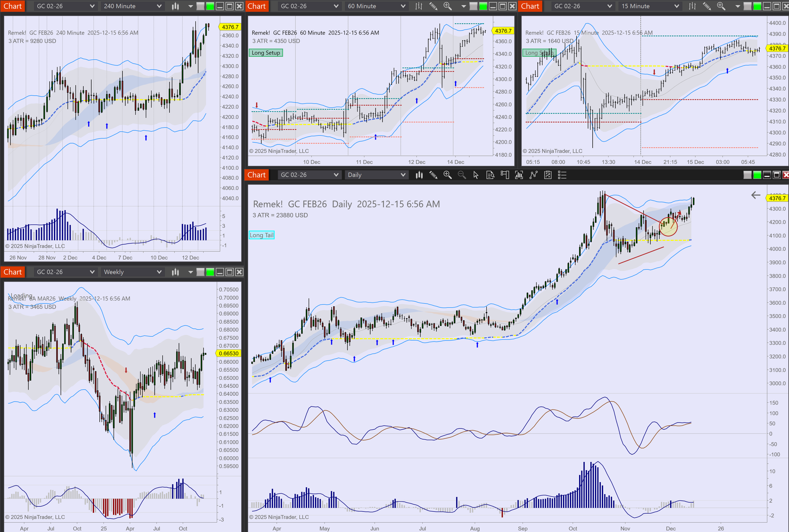Viewport: 789px width, 532px height.
Task: Click zoom in magnifier on Daily chart
Action: click(x=447, y=175)
